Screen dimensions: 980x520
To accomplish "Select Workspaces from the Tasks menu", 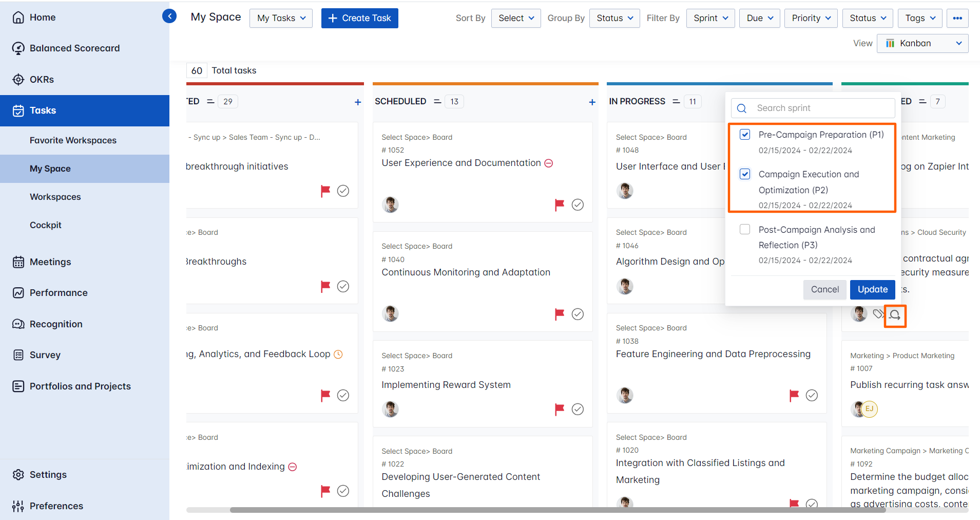I will pos(55,197).
